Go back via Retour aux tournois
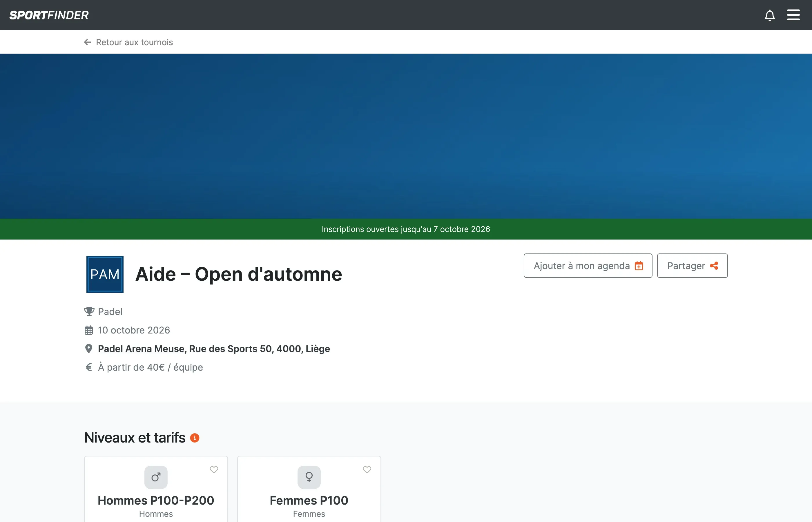Screen dimensions: 812x522 pyautogui.click(x=128, y=42)
